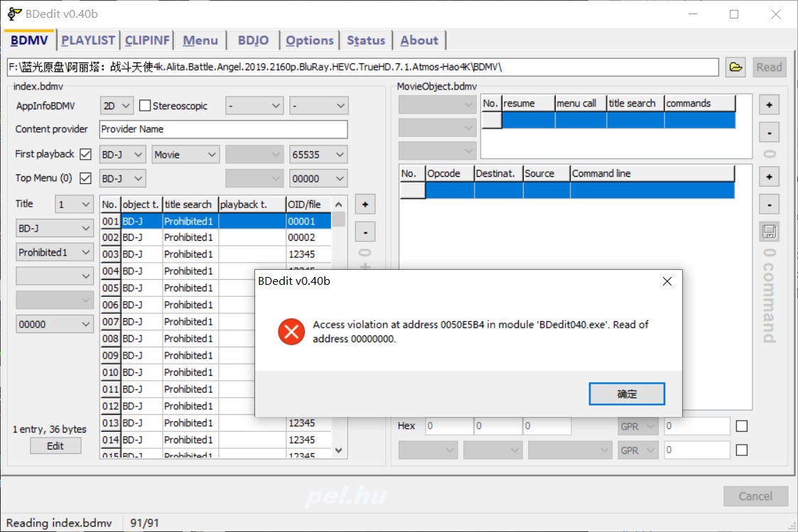Click the Content provider name field
Viewport: 798px width, 532px height.
(223, 129)
